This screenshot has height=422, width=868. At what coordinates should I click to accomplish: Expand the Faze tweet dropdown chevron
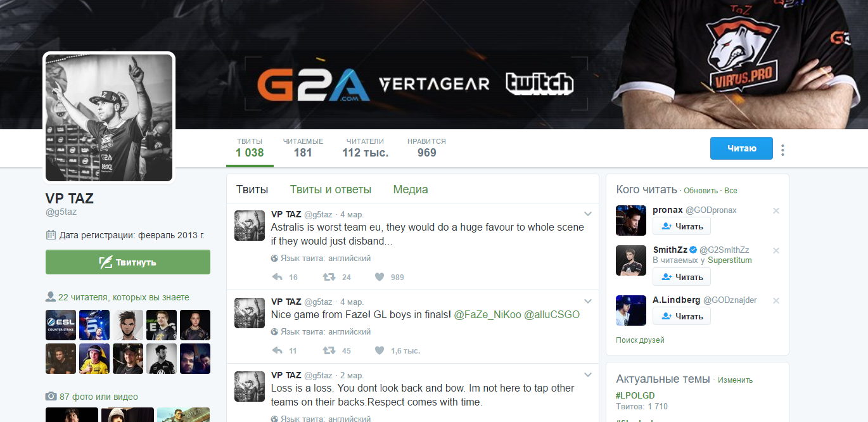(587, 301)
